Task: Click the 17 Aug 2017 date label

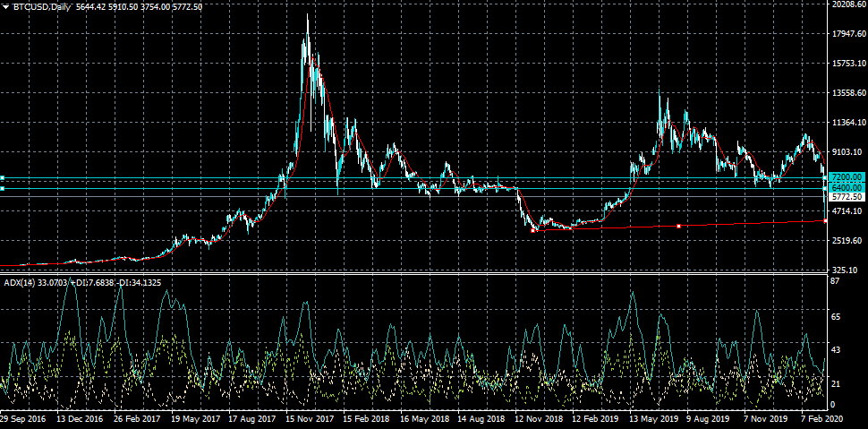Action: coord(251,417)
